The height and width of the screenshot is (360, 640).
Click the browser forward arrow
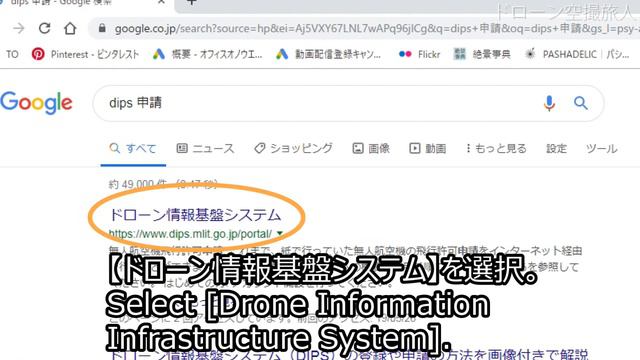coord(19,28)
